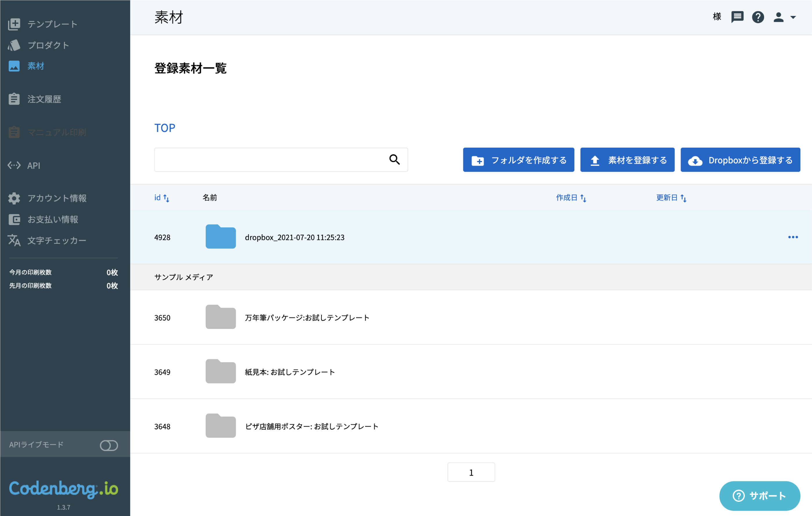812x516 pixels.
Task: Open three-dot menu for dropbox folder
Action: (x=793, y=237)
